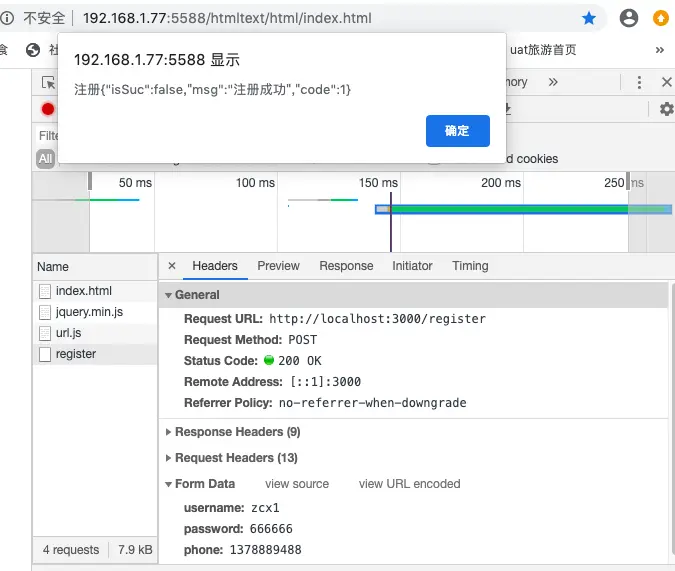Click the password value 666666

(271, 529)
